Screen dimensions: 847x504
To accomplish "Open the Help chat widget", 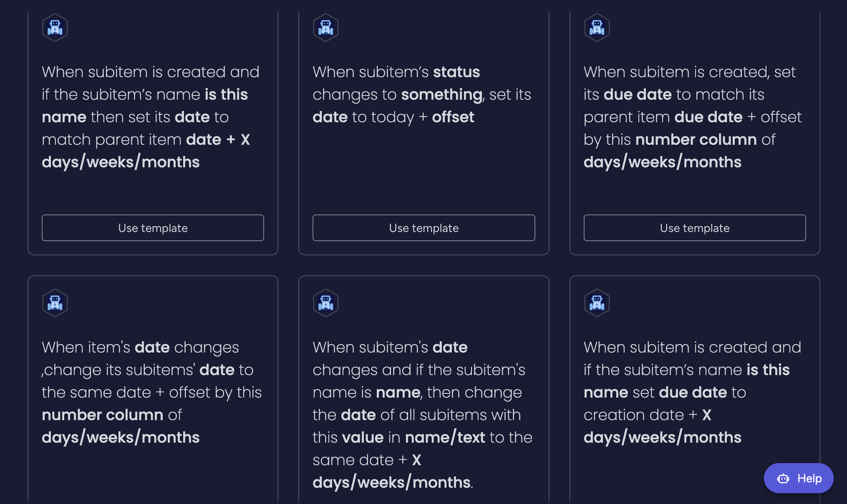I will (x=798, y=478).
